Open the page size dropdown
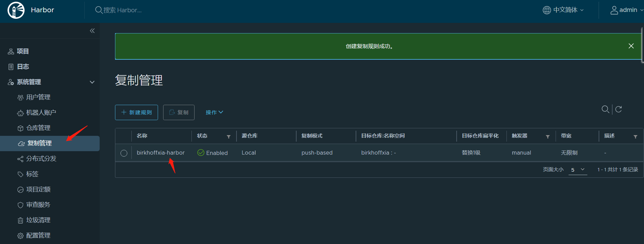This screenshot has width=644, height=244. tap(578, 170)
